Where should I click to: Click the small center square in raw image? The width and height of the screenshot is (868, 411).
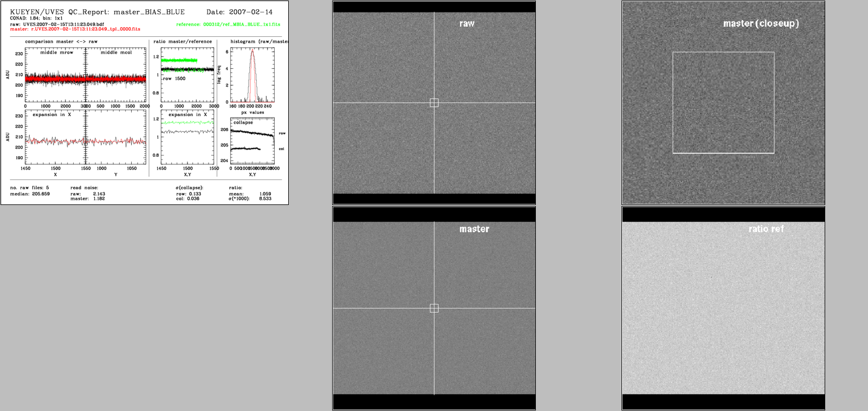tap(434, 103)
